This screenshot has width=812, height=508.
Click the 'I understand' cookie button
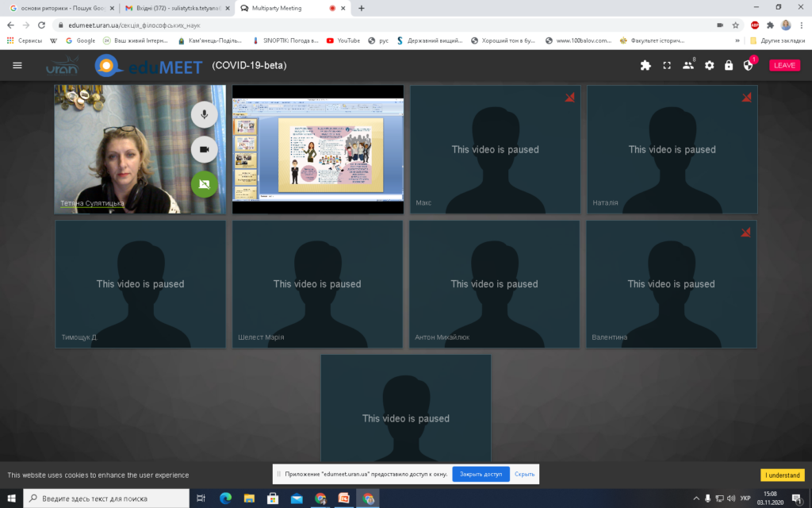point(782,475)
